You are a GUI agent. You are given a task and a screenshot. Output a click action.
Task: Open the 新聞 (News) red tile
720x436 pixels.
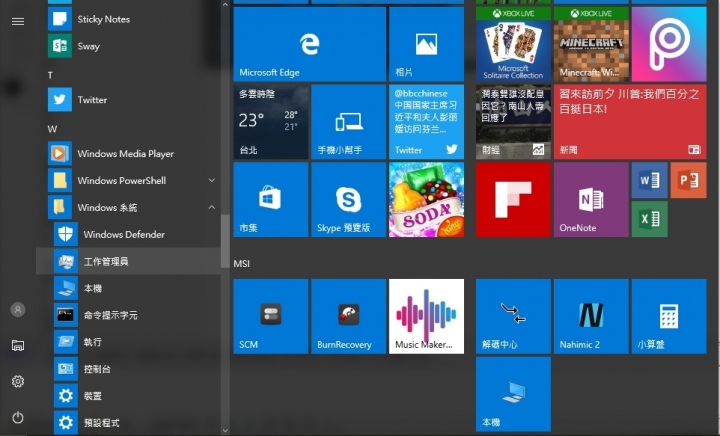tap(630, 122)
